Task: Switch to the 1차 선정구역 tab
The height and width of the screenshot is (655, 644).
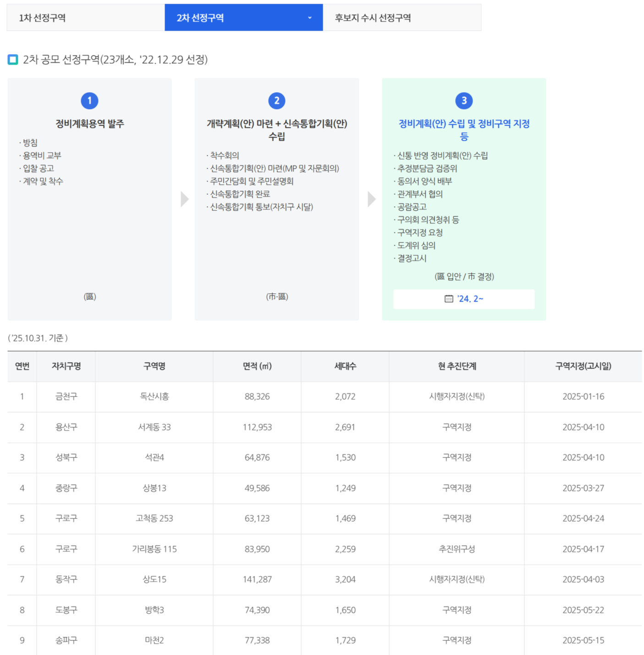Action: coord(85,18)
